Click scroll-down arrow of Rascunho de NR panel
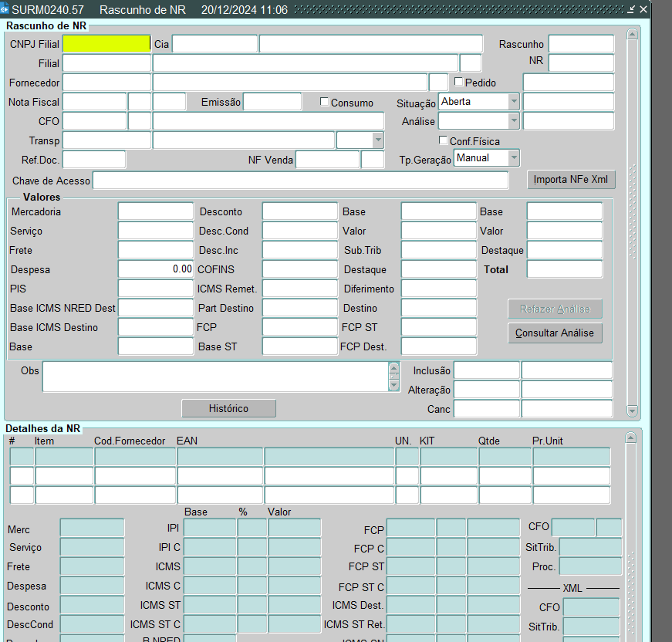 633,411
